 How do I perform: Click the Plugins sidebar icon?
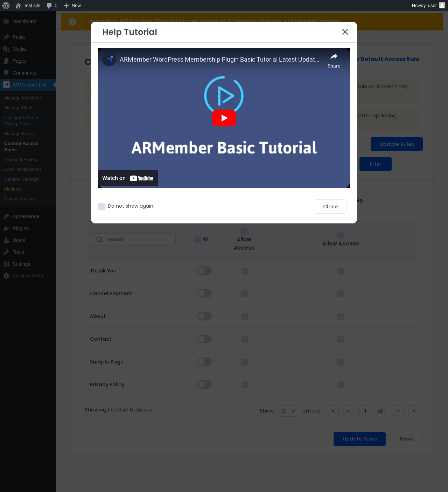coord(6,228)
